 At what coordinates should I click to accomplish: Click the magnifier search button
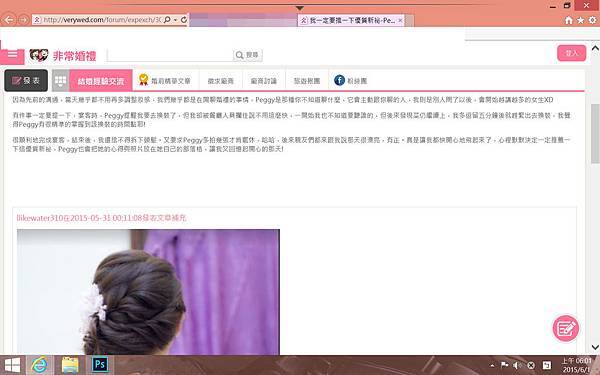pyautogui.click(x=247, y=55)
